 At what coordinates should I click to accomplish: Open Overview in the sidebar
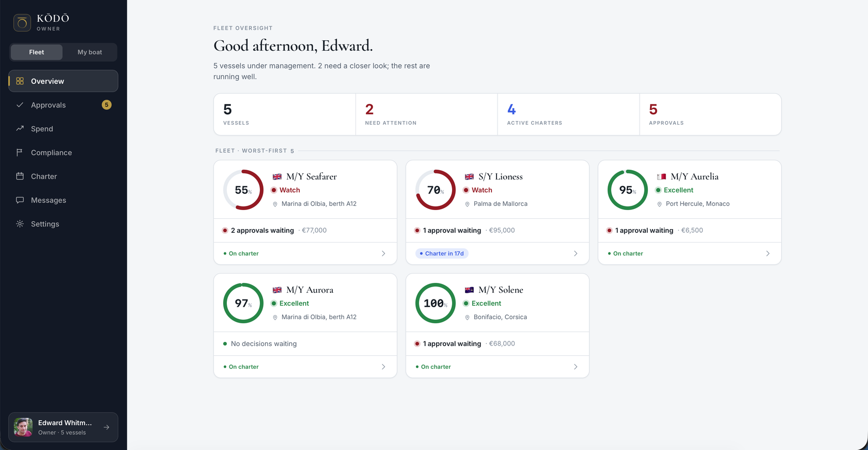pos(63,81)
